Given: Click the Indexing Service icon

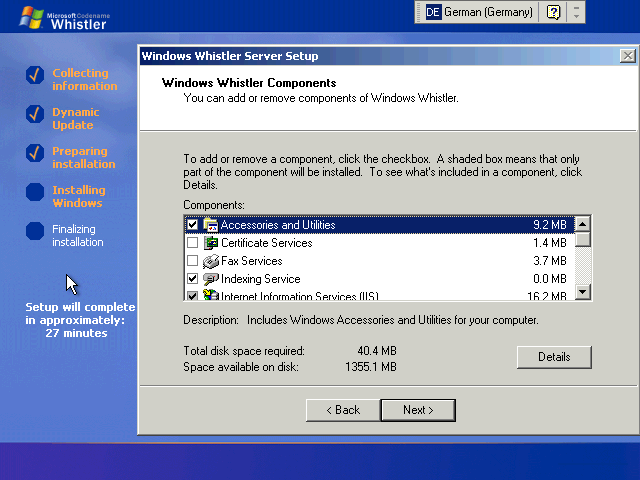Looking at the screenshot, I should point(211,279).
